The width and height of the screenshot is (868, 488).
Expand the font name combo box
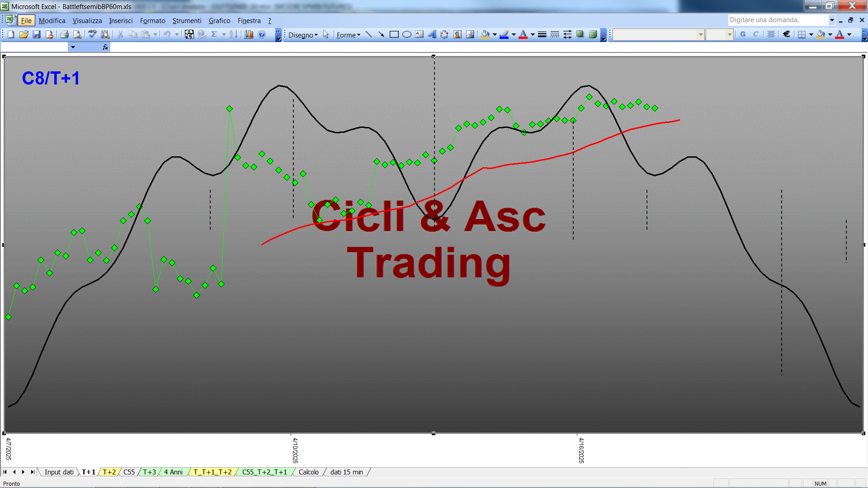pyautogui.click(x=701, y=34)
